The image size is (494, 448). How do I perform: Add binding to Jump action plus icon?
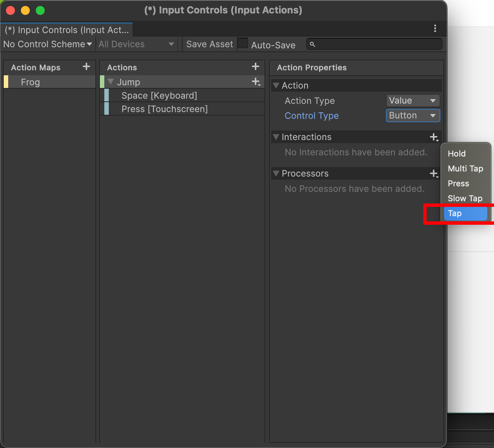(256, 82)
